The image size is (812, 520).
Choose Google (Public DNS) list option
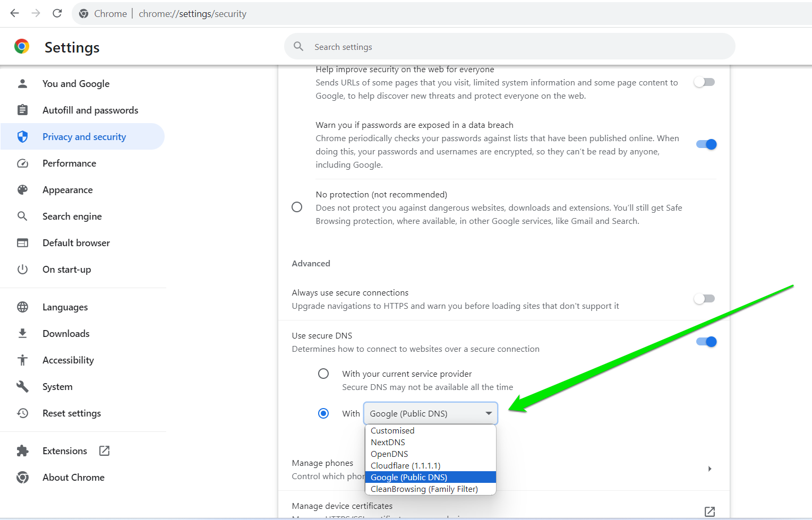coord(430,478)
